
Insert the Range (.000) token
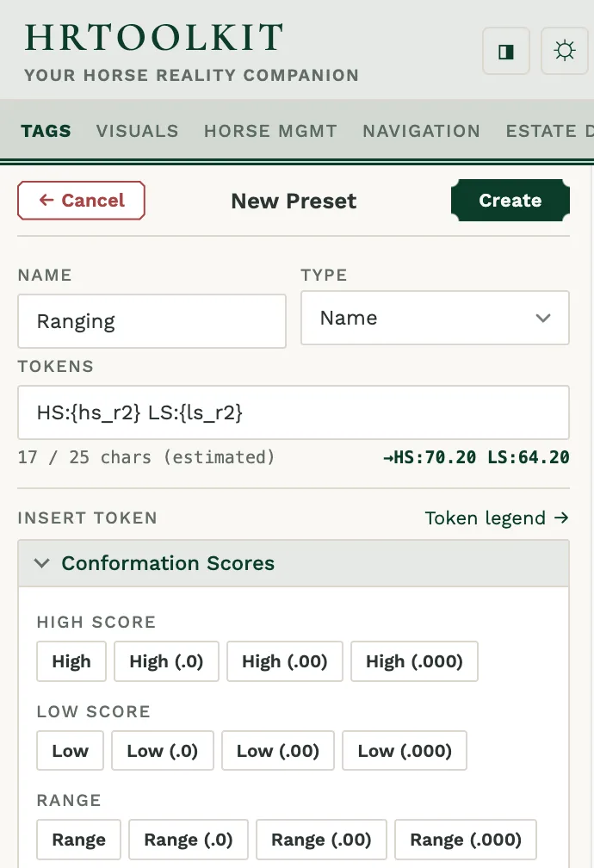[466, 840]
